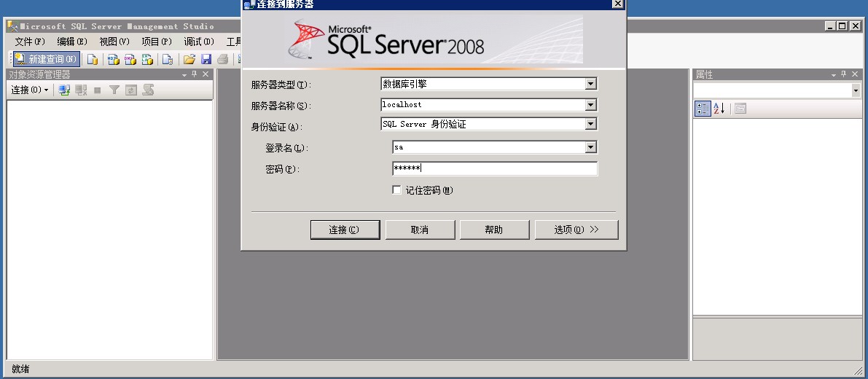Click the 密码 password input field

pos(494,169)
